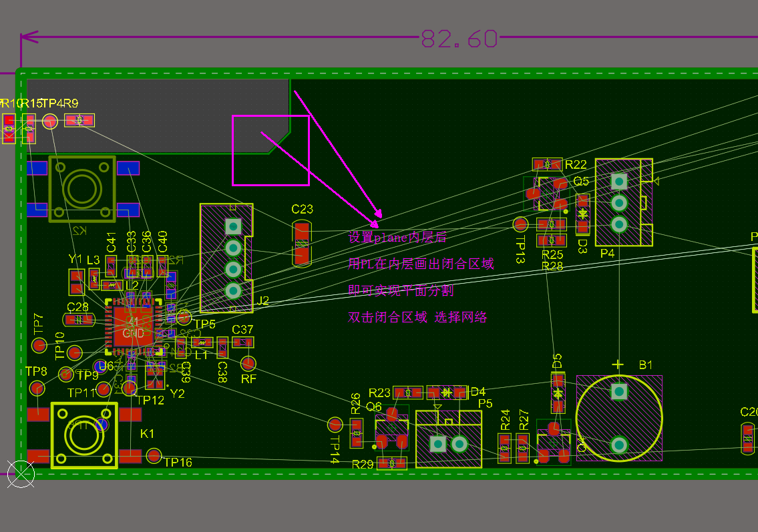Click the D5 diode footprint
The width and height of the screenshot is (758, 532).
(558, 393)
